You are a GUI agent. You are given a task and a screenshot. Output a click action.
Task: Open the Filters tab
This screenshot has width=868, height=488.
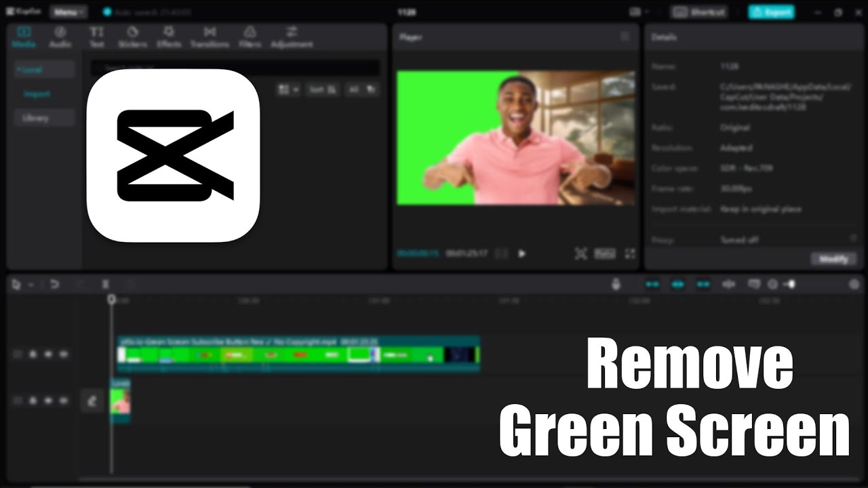pyautogui.click(x=250, y=37)
